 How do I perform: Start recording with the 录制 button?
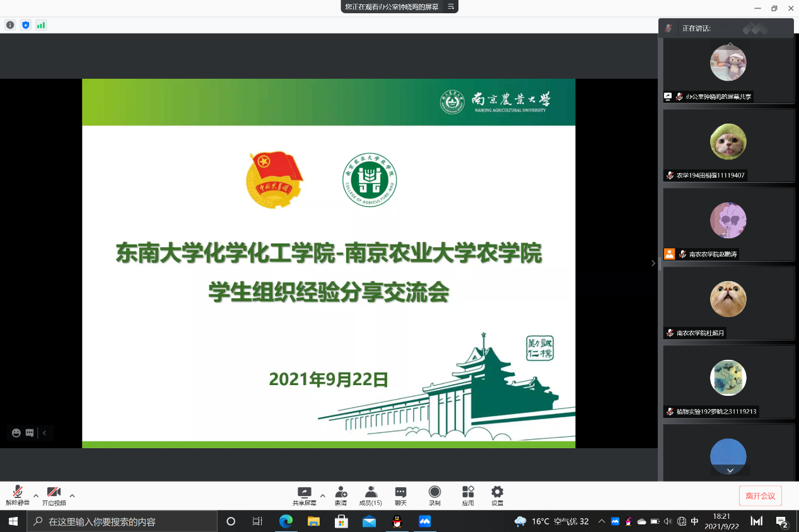tap(434, 492)
